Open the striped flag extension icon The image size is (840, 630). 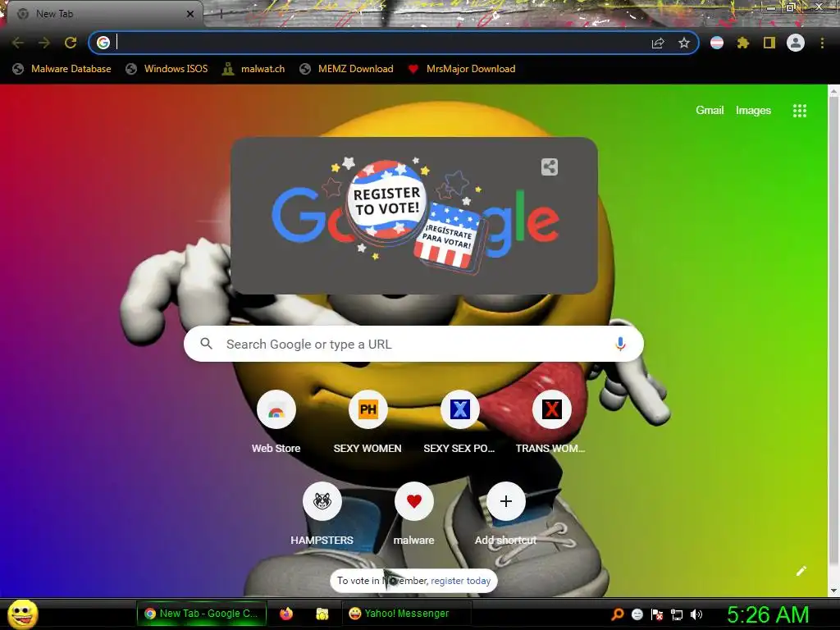click(x=717, y=43)
